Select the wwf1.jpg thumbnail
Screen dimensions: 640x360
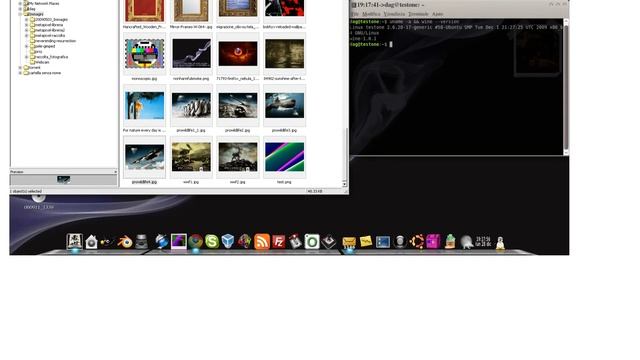[x=191, y=157]
